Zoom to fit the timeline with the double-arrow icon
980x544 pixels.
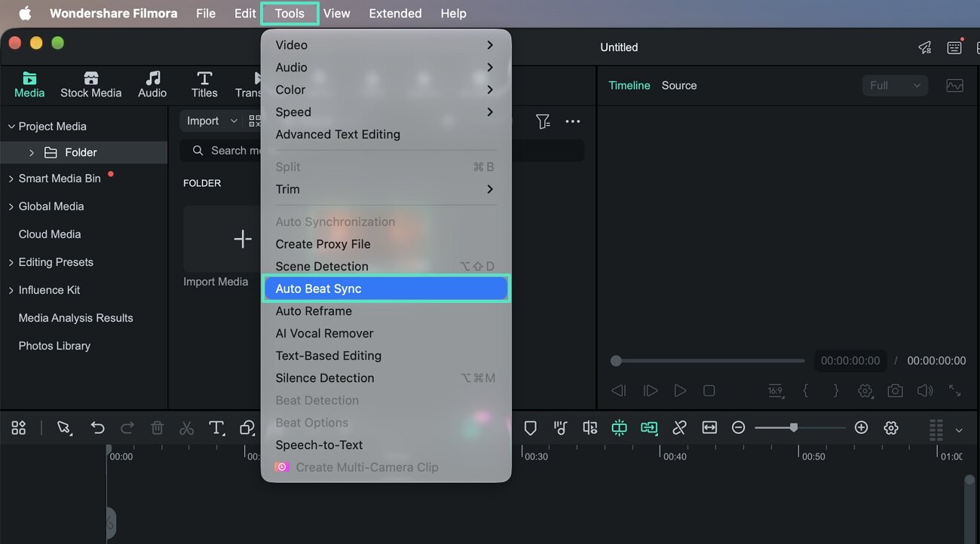[709, 428]
